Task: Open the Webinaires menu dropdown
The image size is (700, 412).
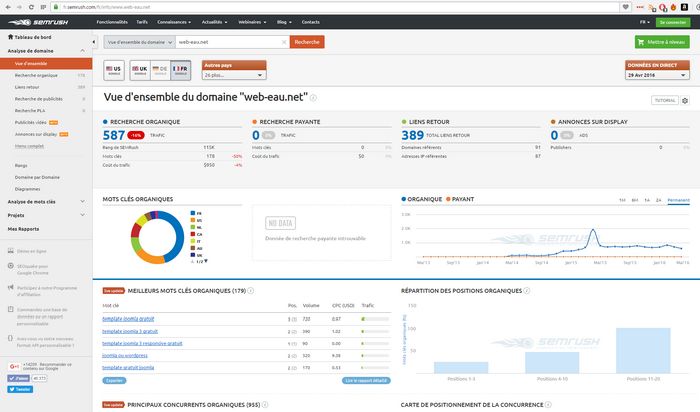Action: 252,22
